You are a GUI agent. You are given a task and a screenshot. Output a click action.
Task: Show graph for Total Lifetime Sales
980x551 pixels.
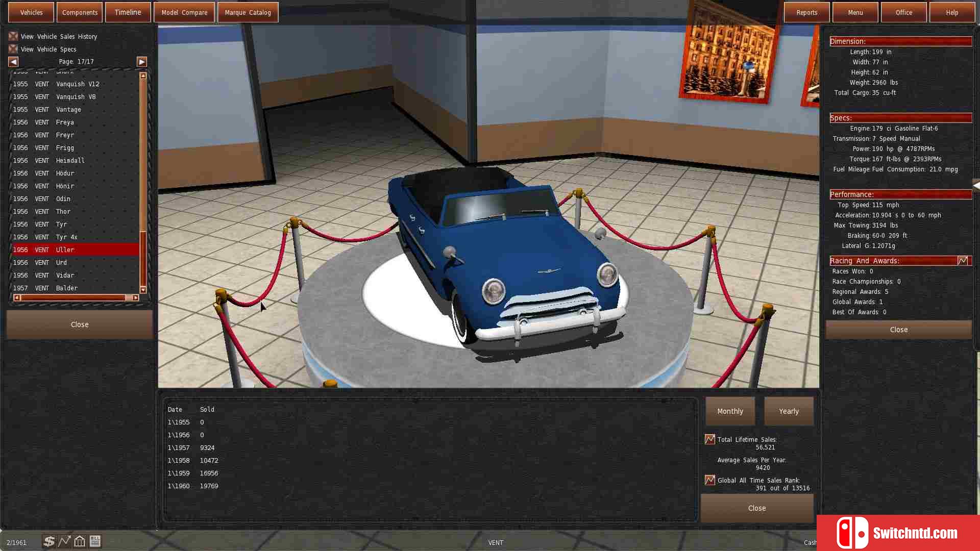[709, 439]
